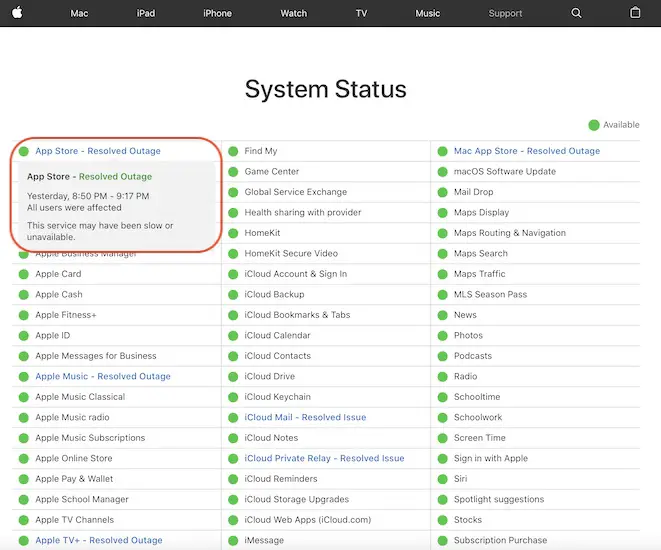Click the App Store outage popup details
This screenshot has height=550, width=661.
pos(100,202)
